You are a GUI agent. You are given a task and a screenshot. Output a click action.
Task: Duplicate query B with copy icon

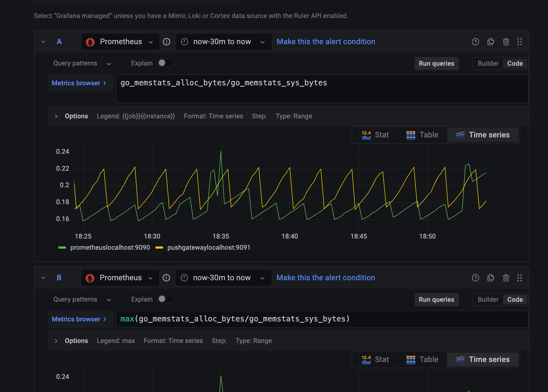(491, 278)
